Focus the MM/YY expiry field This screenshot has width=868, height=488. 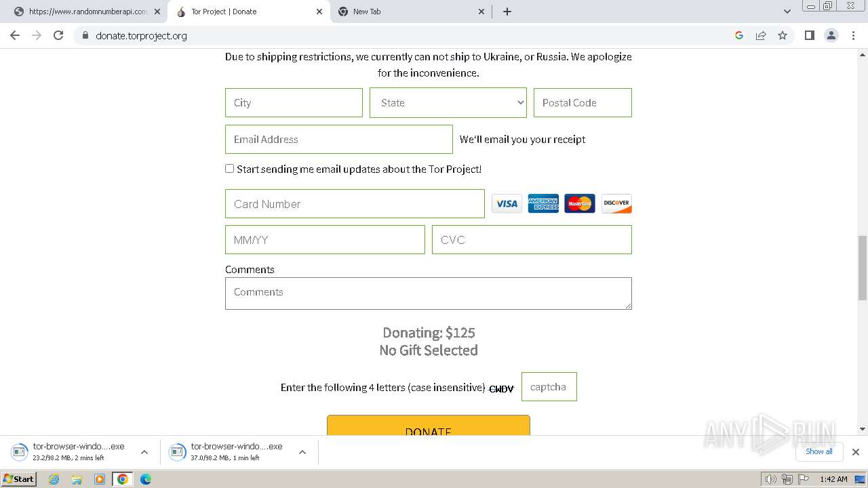point(325,239)
